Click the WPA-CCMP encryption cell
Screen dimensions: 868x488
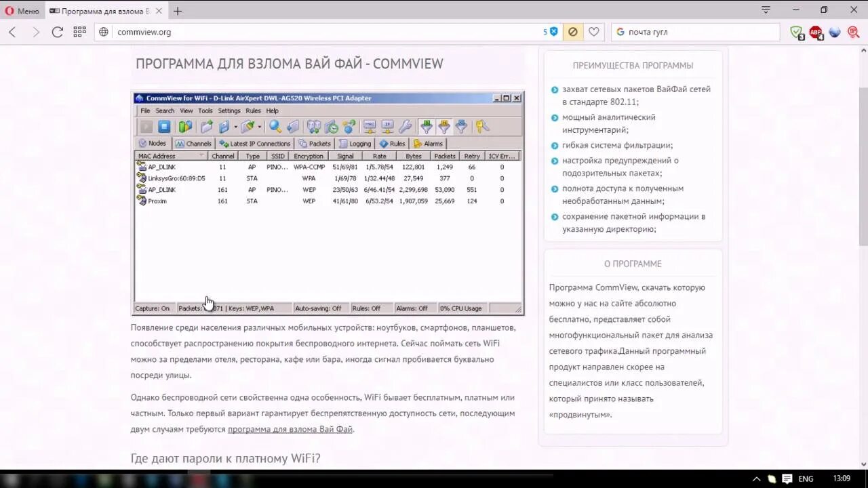309,167
